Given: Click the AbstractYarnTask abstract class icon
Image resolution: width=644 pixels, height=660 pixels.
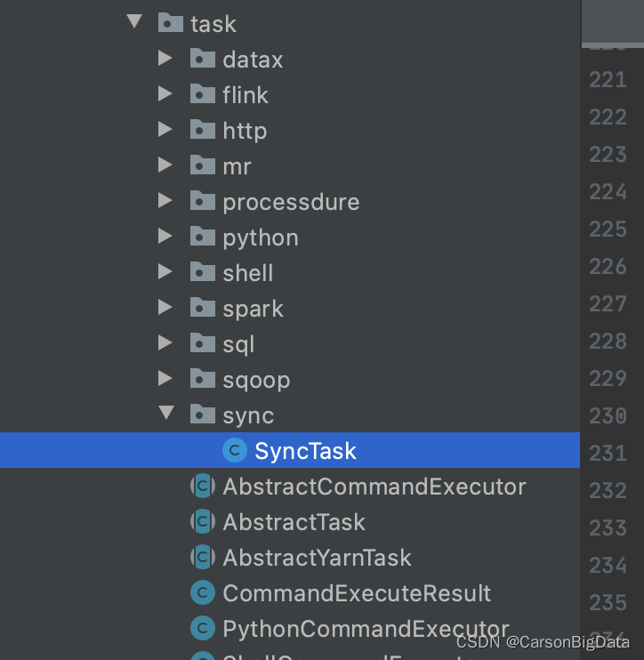Looking at the screenshot, I should click(x=203, y=557).
